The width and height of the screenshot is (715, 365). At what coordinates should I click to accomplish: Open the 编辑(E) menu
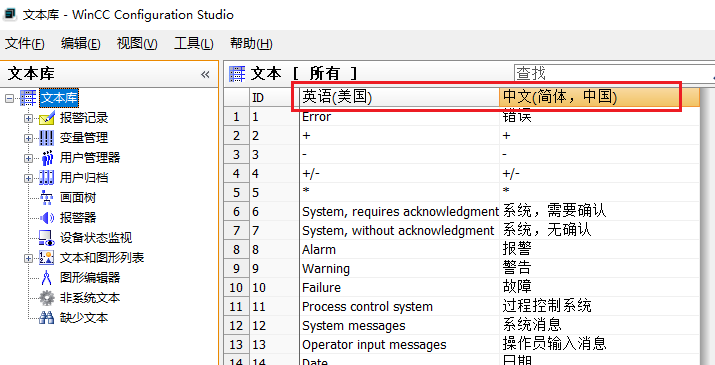(x=80, y=44)
